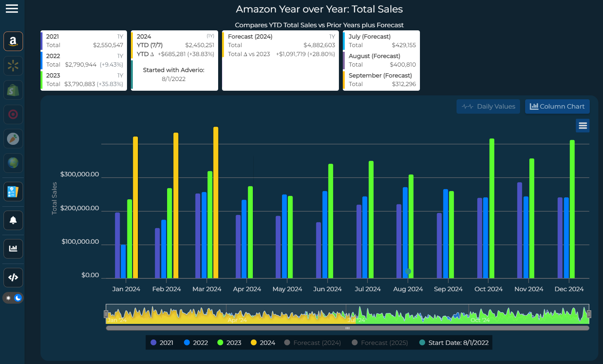
Task: Open the bar chart reports icon
Action: (x=13, y=249)
